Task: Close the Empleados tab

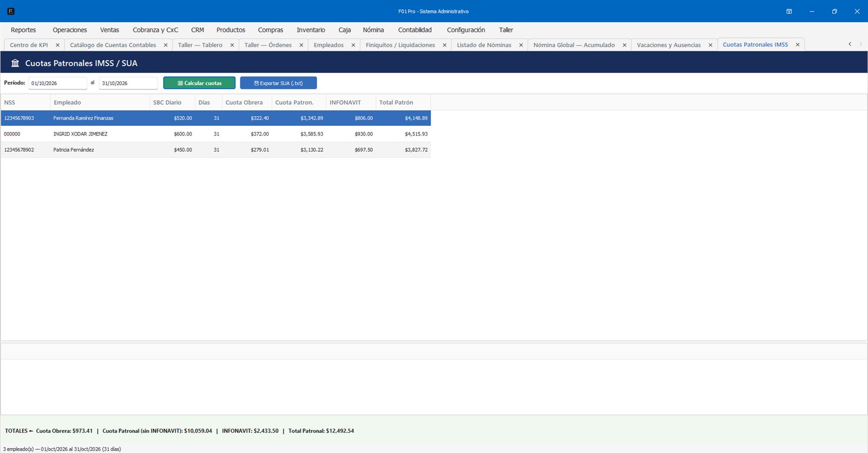Action: click(x=353, y=45)
